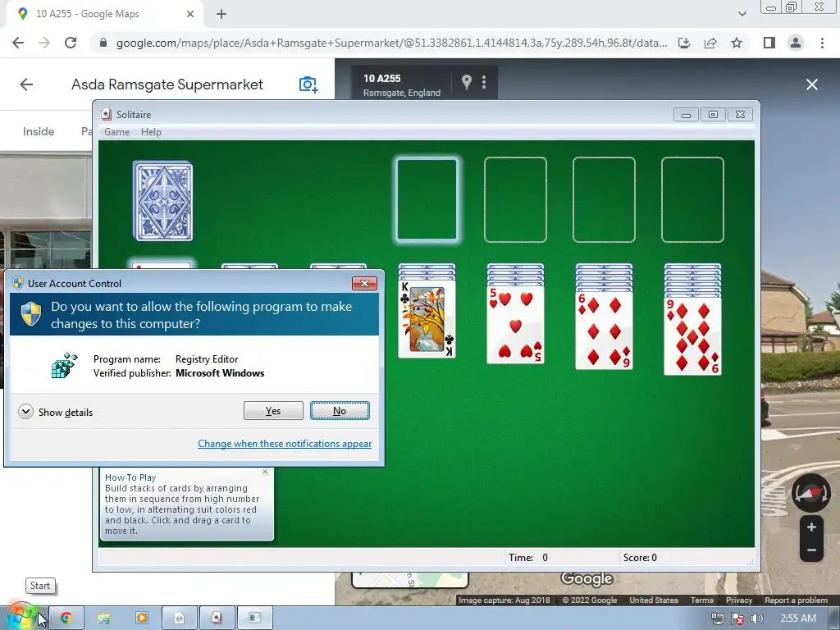Click the Chrome forward button
This screenshot has height=630, width=840.
pyautogui.click(x=44, y=43)
